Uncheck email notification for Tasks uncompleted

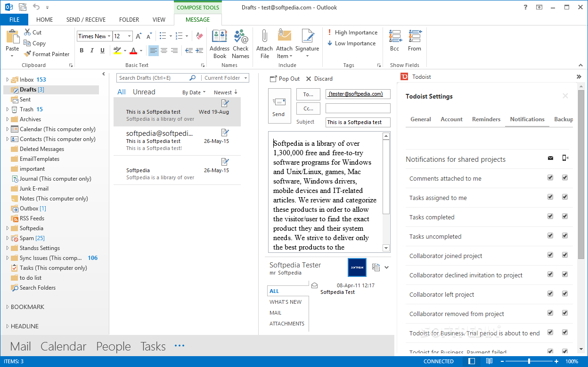pos(550,236)
